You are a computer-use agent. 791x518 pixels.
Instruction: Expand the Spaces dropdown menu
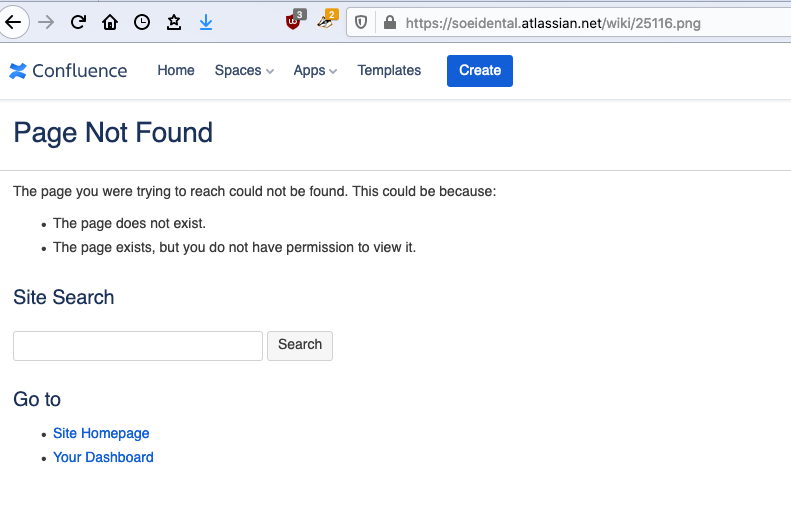pos(244,71)
